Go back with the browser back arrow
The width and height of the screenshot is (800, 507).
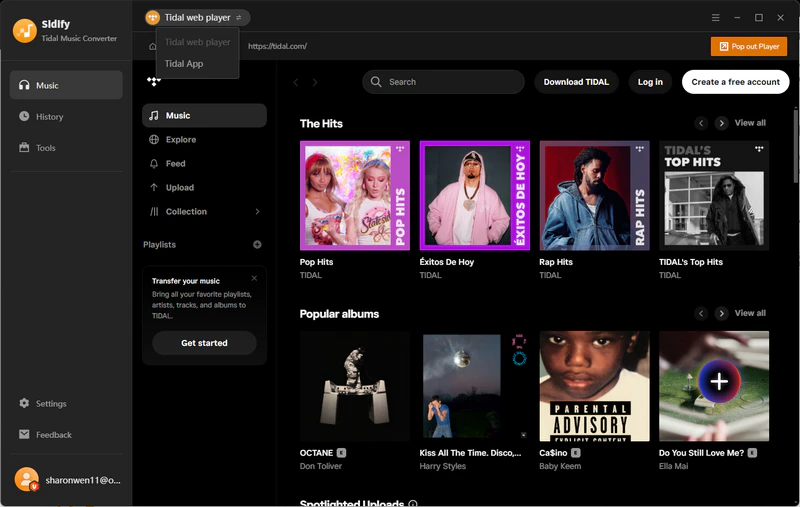point(296,82)
